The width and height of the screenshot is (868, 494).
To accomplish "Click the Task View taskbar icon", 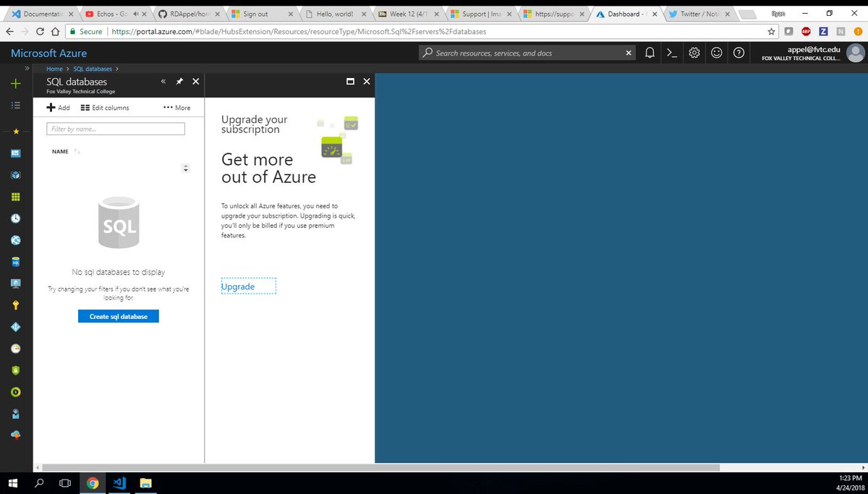I will pyautogui.click(x=65, y=483).
